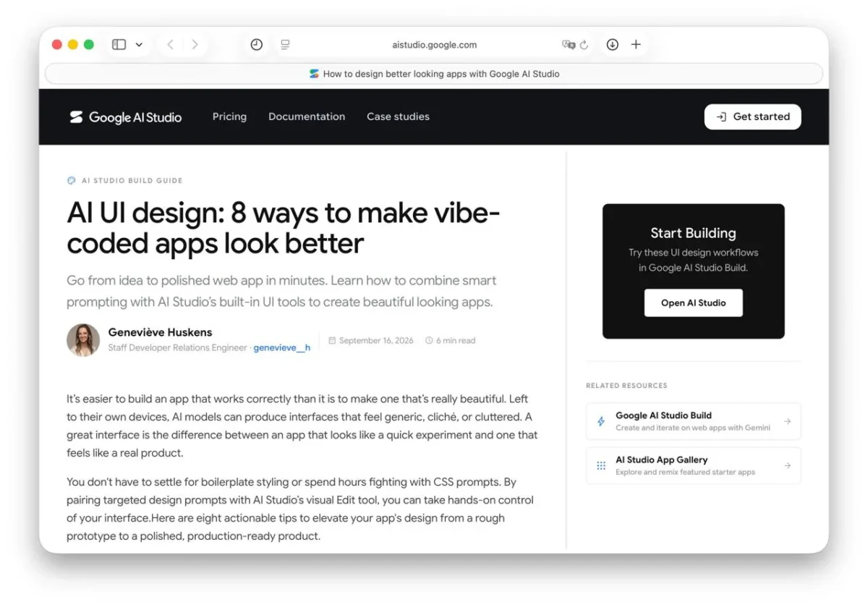Click the Open AI Studio button
This screenshot has width=868, height=605.
[x=693, y=302]
